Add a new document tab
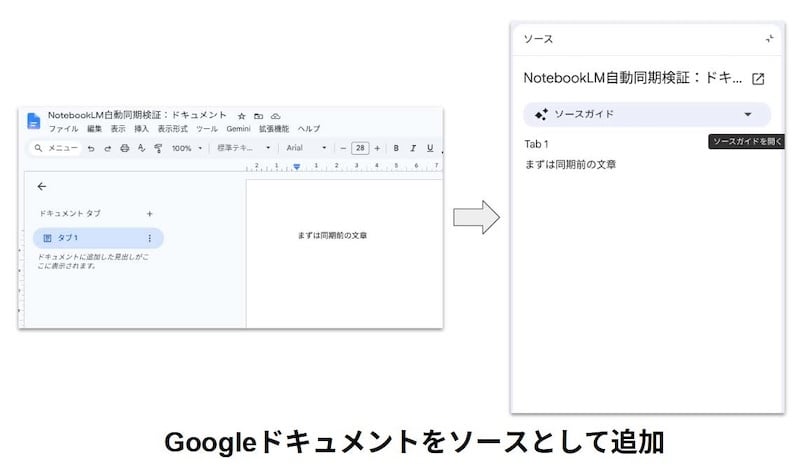804x465 pixels. 150,214
